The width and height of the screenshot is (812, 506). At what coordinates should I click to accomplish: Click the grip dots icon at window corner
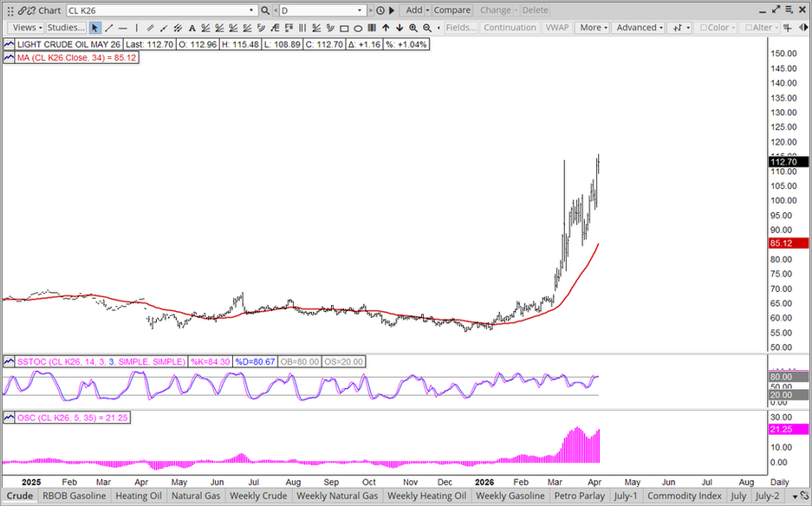point(10,11)
